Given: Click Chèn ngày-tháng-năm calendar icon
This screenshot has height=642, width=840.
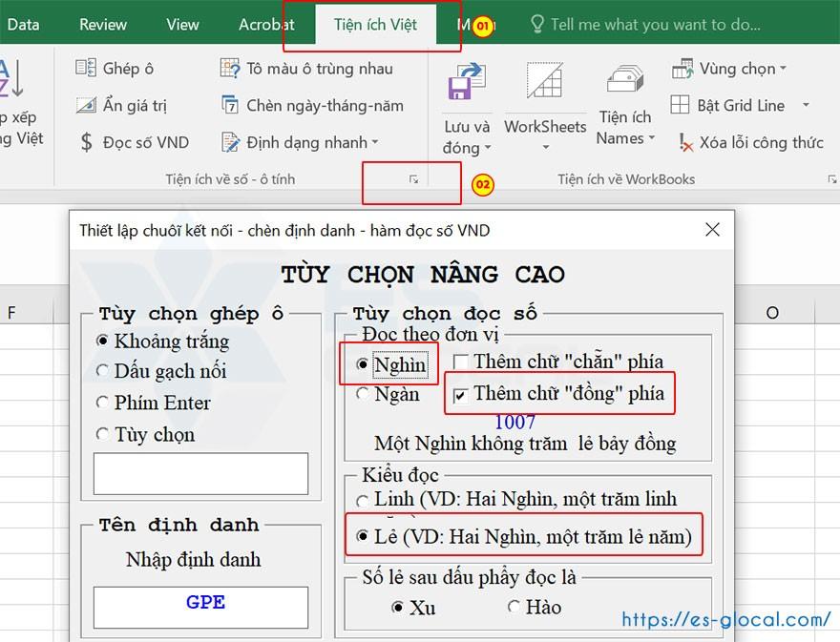Looking at the screenshot, I should [x=230, y=105].
